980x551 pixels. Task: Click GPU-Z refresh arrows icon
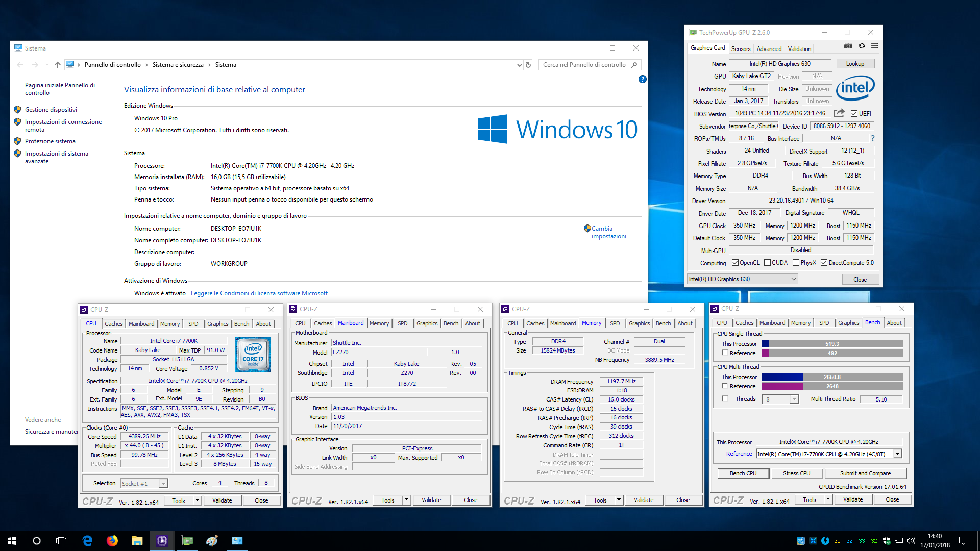click(862, 46)
